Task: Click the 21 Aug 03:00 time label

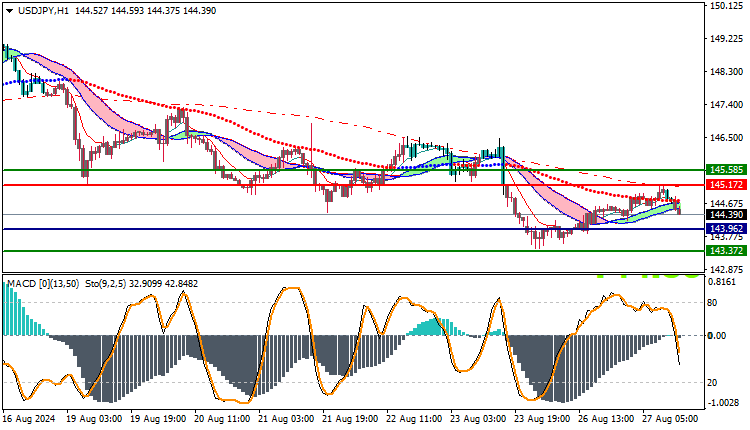Action: 286,419
